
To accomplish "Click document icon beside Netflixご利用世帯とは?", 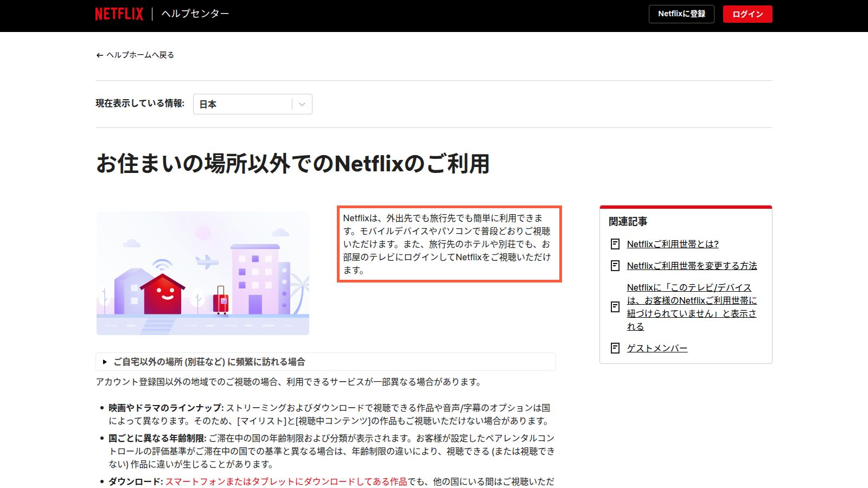I will point(615,244).
